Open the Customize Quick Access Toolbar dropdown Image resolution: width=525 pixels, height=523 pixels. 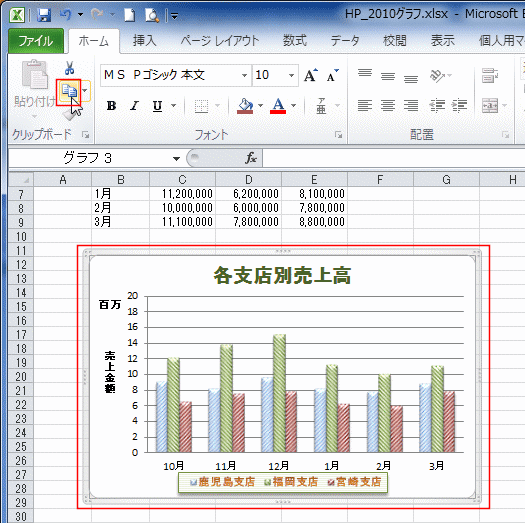tap(174, 15)
